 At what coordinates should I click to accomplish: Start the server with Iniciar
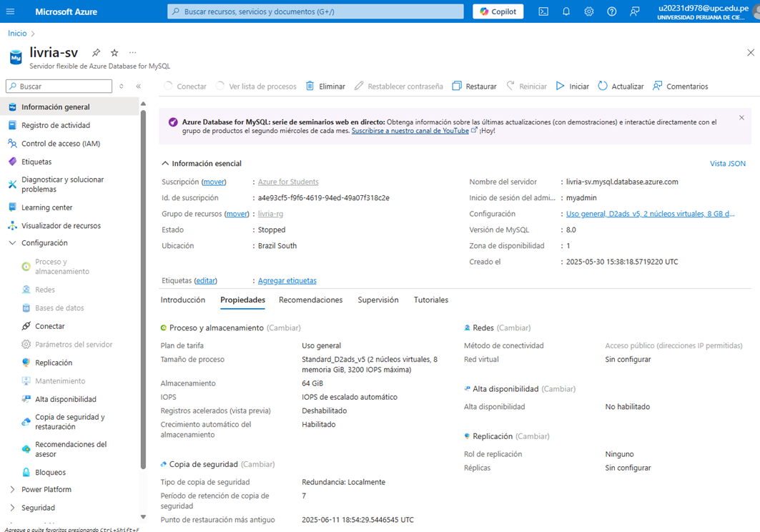click(572, 87)
